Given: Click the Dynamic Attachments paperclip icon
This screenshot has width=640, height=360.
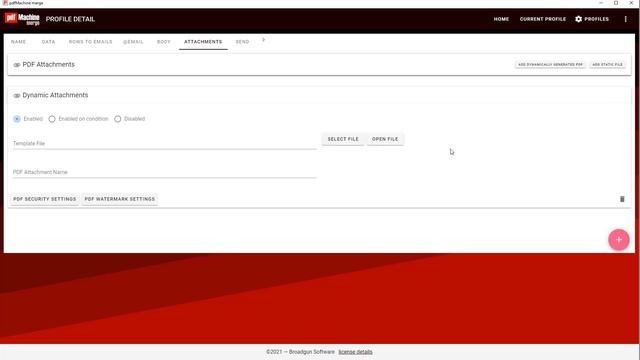Looking at the screenshot, I should (x=17, y=96).
